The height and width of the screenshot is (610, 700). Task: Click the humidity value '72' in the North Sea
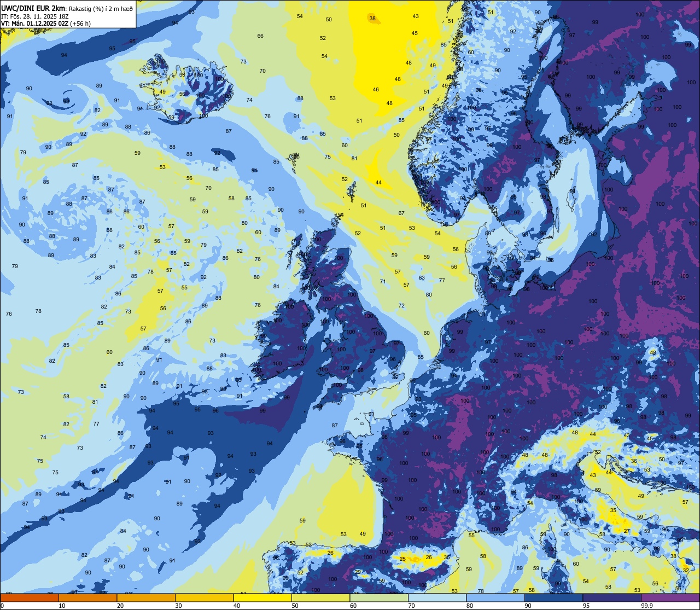(401, 305)
